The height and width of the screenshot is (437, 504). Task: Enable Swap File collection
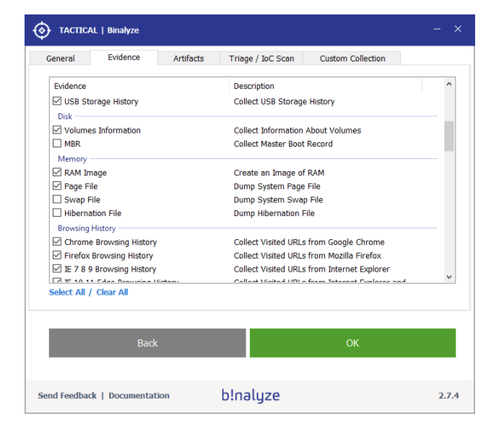tap(57, 199)
